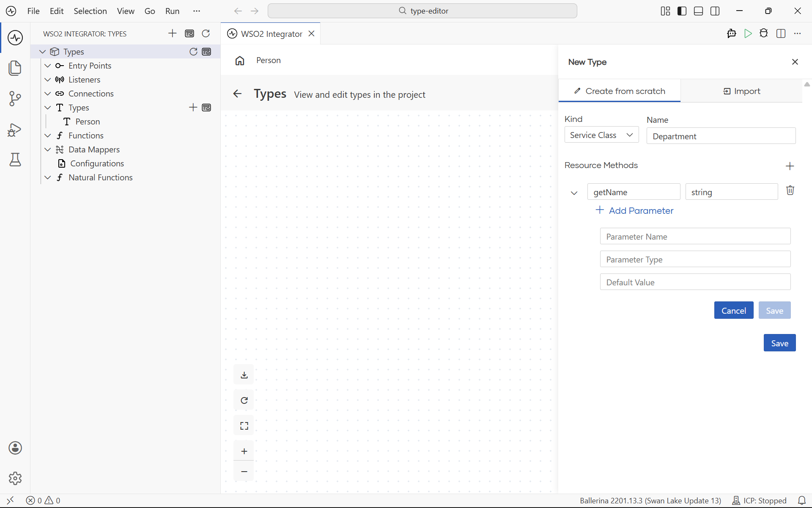Open the Edit menu

pos(57,11)
